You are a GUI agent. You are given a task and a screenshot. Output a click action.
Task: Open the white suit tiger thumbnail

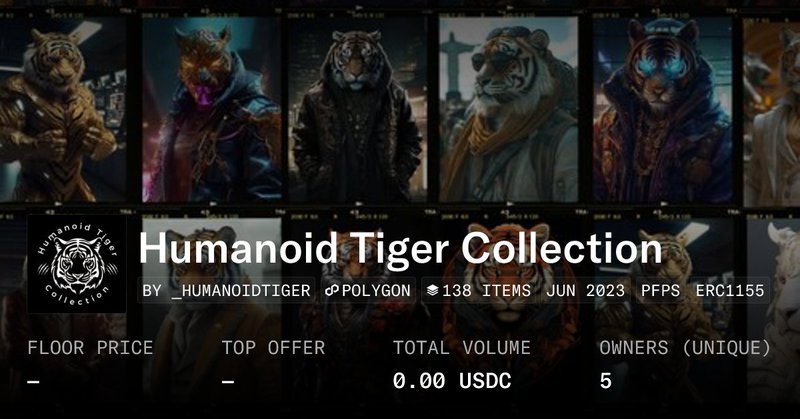point(772,112)
